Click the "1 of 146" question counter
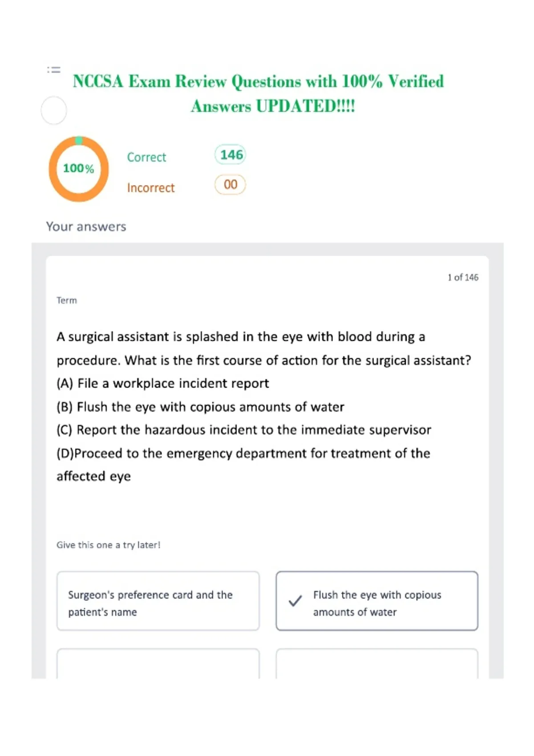 463,277
